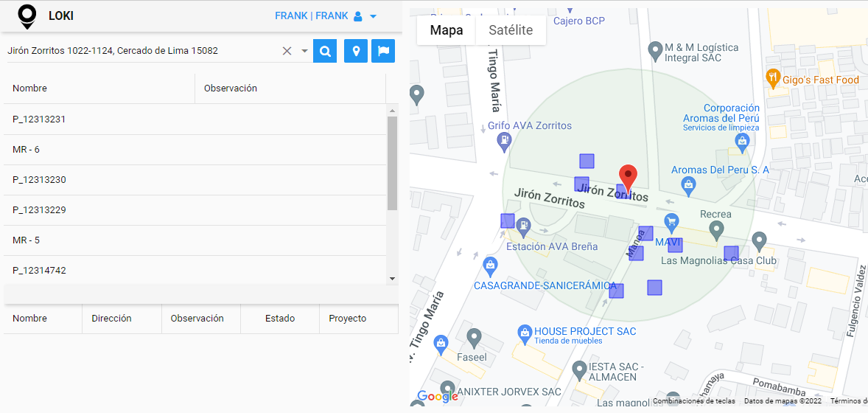Click ANIXTER JORVEX SAC place pin

point(448,389)
